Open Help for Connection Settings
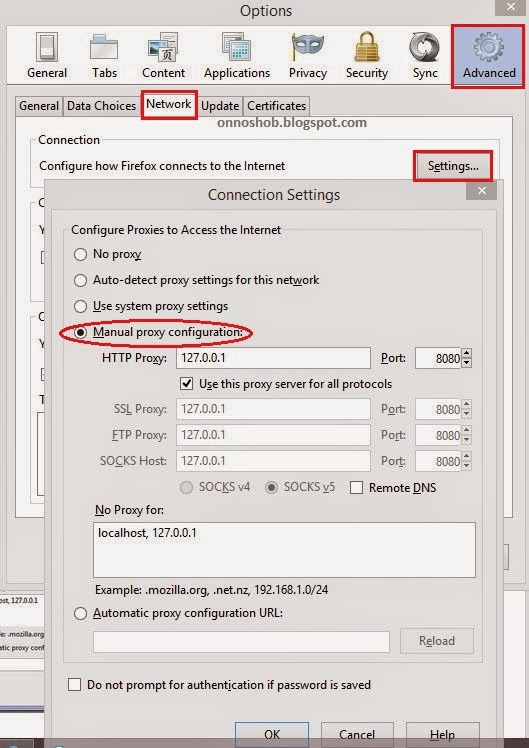The height and width of the screenshot is (748, 529). click(x=442, y=734)
